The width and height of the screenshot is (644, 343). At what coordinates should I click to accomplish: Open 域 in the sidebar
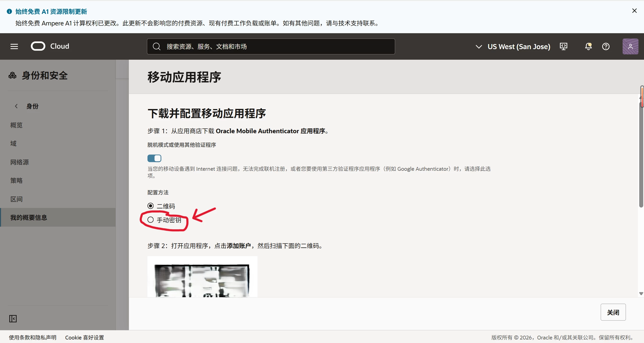(x=13, y=144)
